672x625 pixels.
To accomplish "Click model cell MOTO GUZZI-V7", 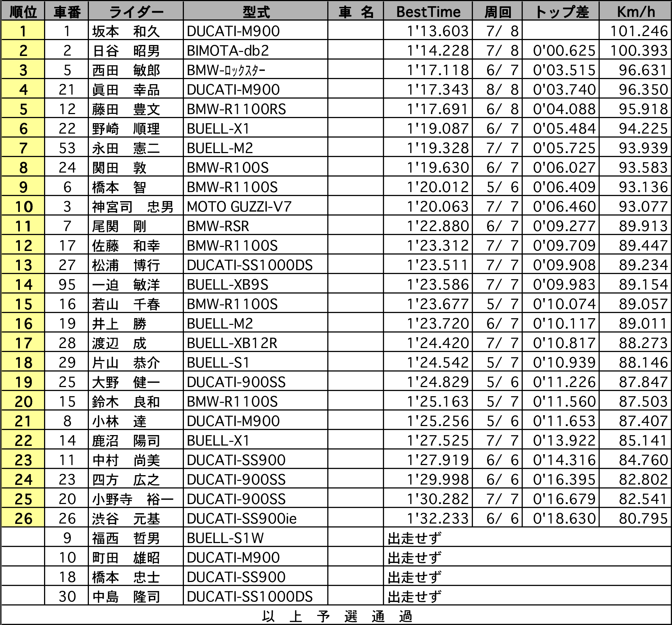I will [x=239, y=207].
